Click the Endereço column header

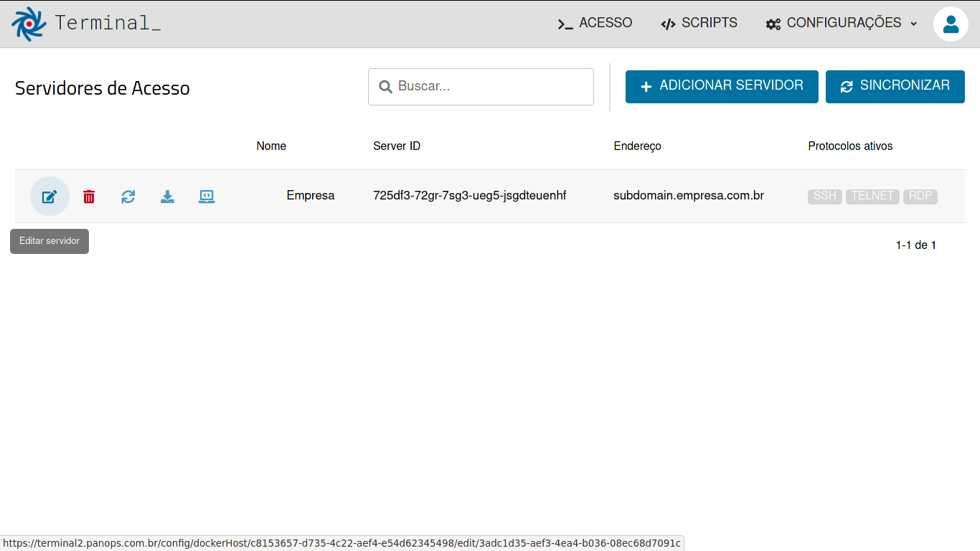[x=637, y=146]
